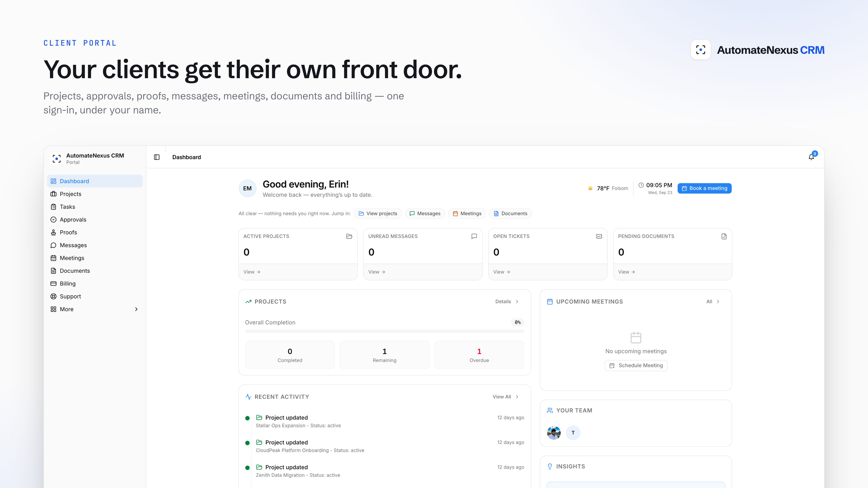This screenshot has height=488, width=868.
Task: Click the 78°F Folsom weather text
Action: coord(612,188)
